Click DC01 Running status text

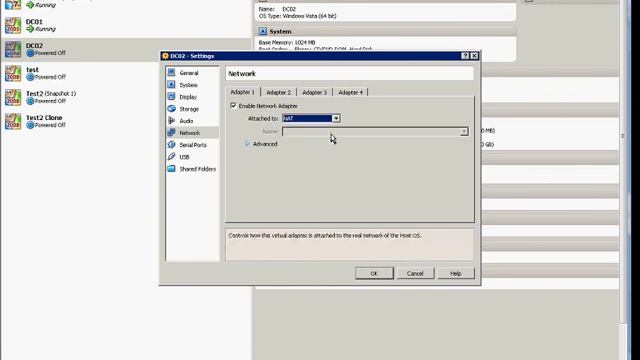click(45, 29)
